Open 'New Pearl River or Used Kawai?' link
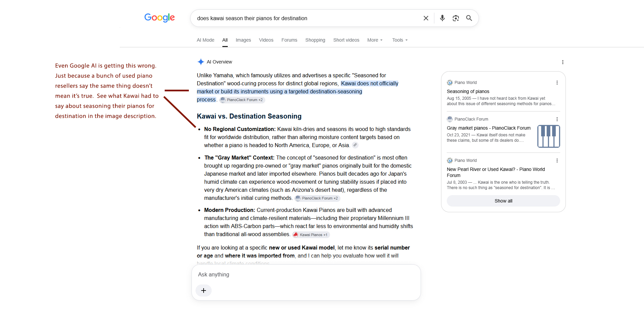Screen dimensions: 644x312 (496, 172)
